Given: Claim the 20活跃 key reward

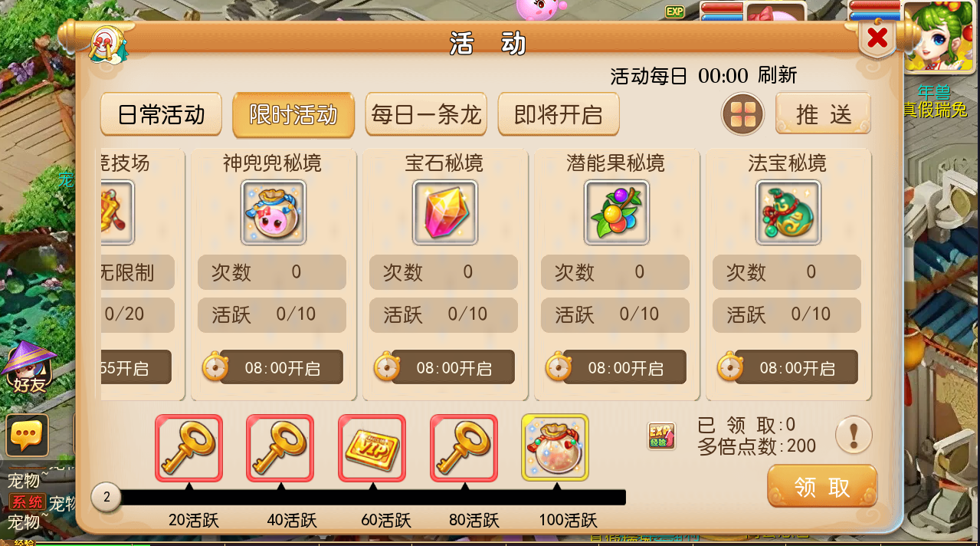Looking at the screenshot, I should click(188, 448).
